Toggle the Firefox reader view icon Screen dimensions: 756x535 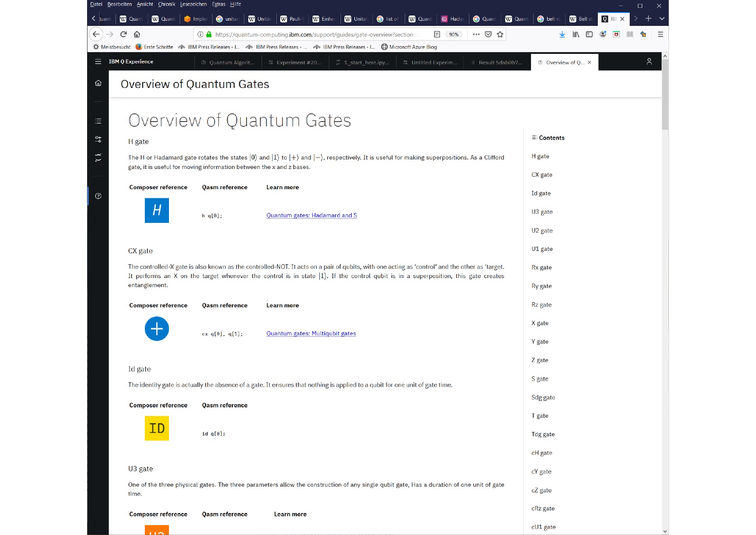point(437,34)
